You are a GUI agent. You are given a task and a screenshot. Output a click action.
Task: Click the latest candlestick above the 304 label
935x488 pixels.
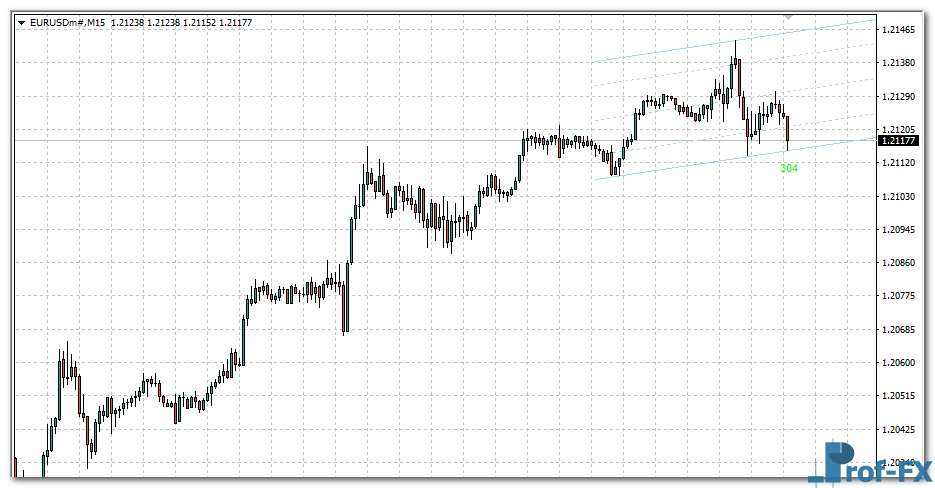click(x=788, y=130)
